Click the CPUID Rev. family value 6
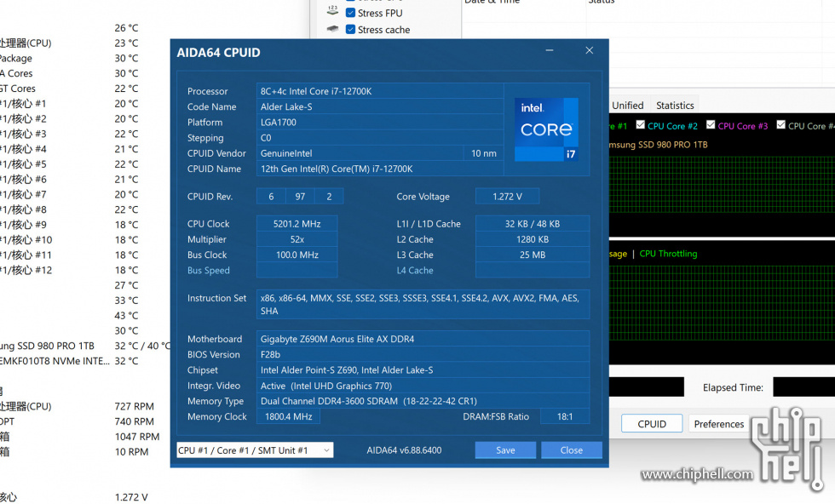Image resolution: width=835 pixels, height=504 pixels. (271, 197)
